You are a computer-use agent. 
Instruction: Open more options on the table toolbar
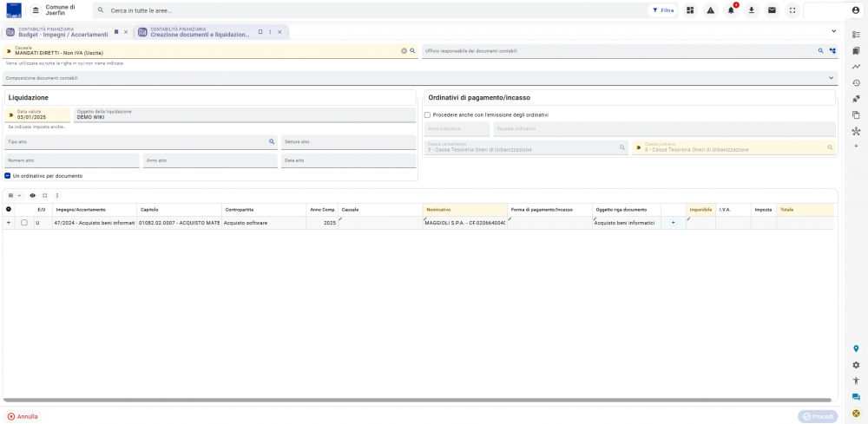tap(57, 196)
